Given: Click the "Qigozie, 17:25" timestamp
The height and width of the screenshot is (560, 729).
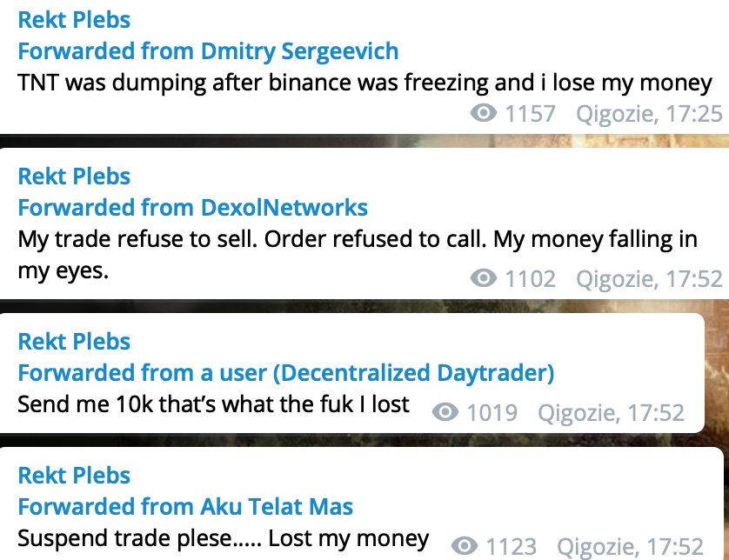Looking at the screenshot, I should [x=649, y=113].
